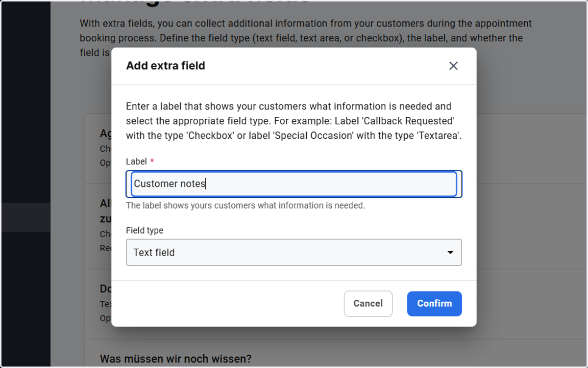The image size is (588, 368).
Task: Close the Add extra field dialog
Action: (x=453, y=66)
